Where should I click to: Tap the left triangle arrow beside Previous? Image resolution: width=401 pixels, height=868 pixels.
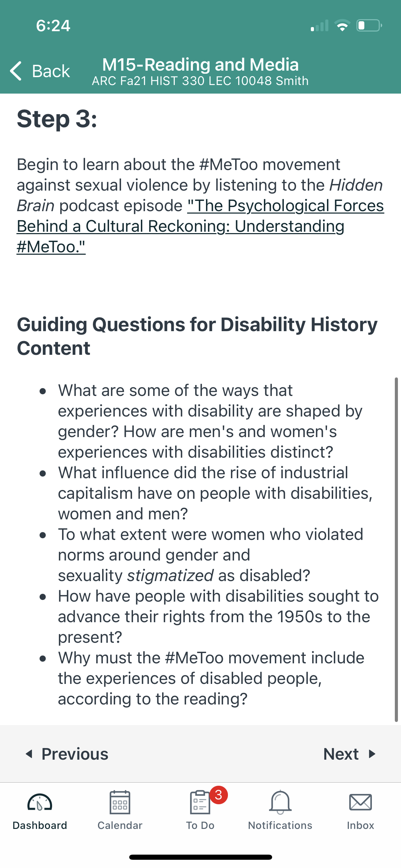[29, 754]
